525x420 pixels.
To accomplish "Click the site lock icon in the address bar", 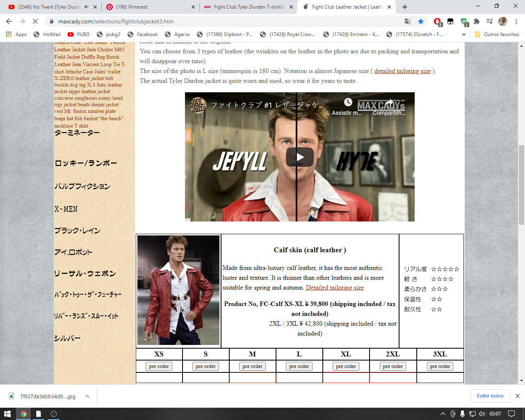I will tap(52, 21).
